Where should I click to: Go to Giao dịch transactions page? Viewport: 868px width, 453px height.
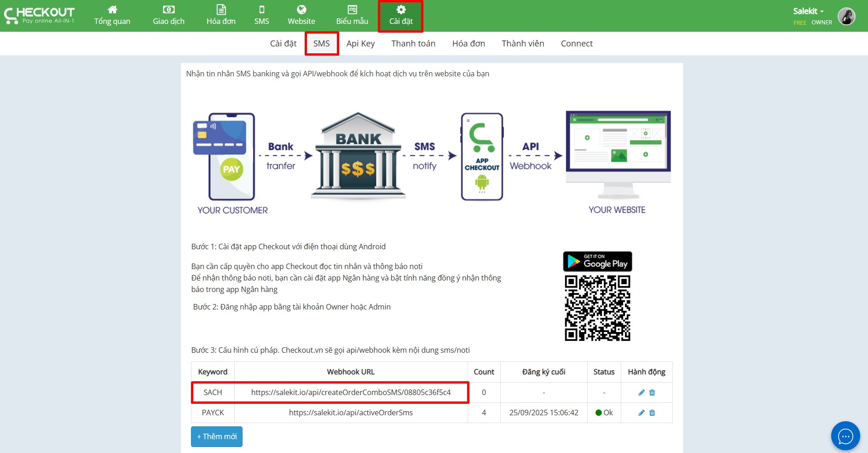point(168,16)
